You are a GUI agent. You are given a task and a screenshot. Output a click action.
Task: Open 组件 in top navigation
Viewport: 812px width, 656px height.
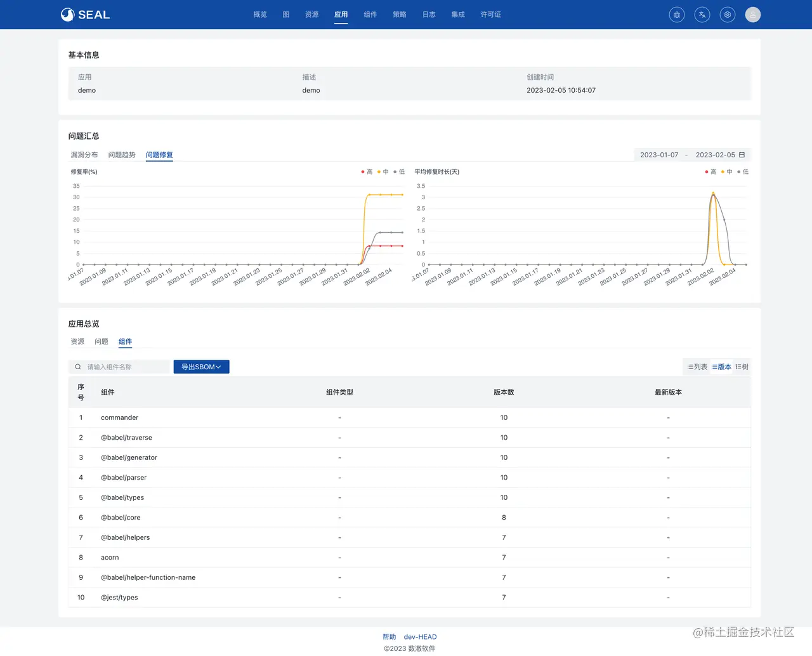pyautogui.click(x=370, y=15)
